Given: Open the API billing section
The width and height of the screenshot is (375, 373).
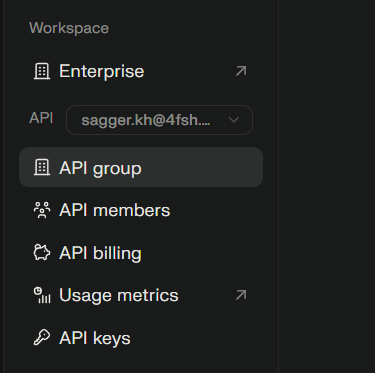Looking at the screenshot, I should pos(141,253).
